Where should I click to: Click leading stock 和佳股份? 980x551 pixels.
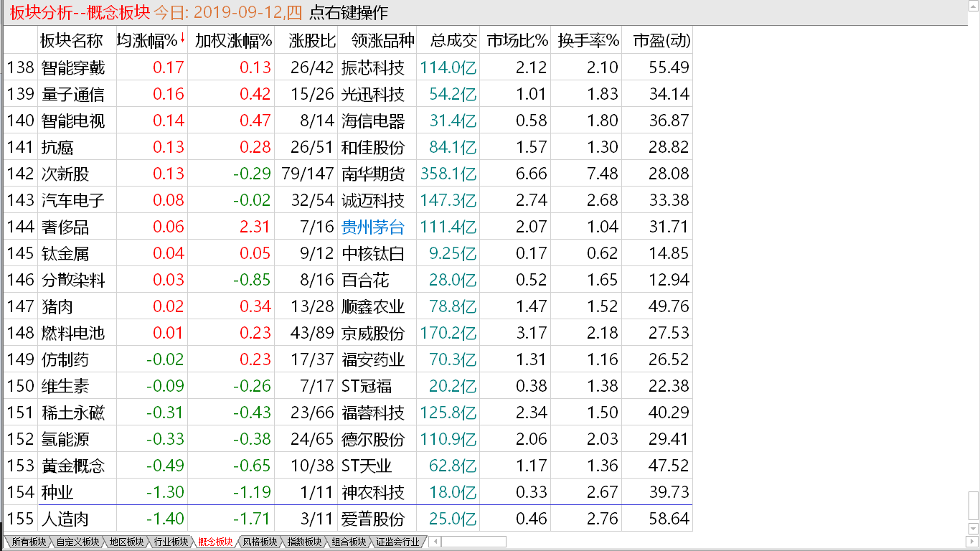coord(373,147)
